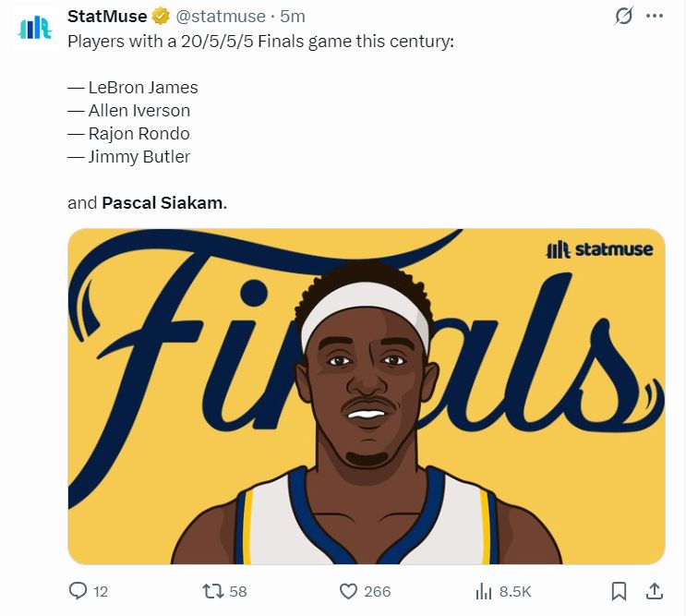This screenshot has width=686, height=616.
Task: Click the view analytics bar chart icon
Action: 483,591
